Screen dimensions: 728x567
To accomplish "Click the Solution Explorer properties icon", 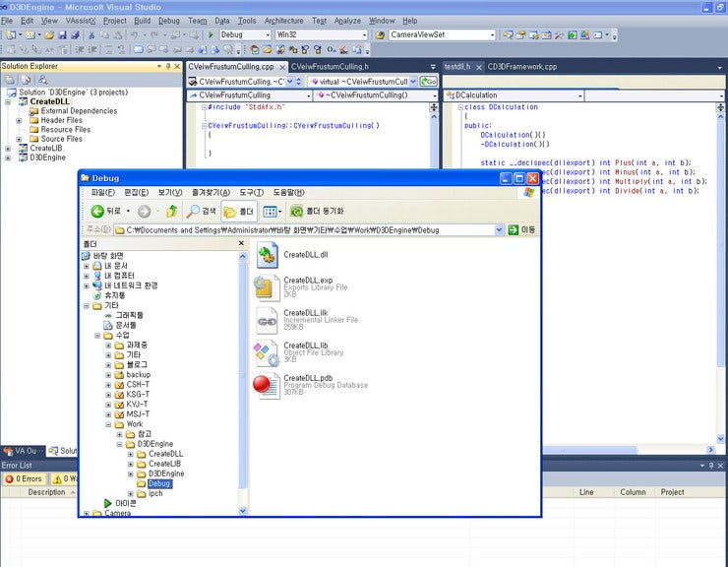I will (10, 80).
